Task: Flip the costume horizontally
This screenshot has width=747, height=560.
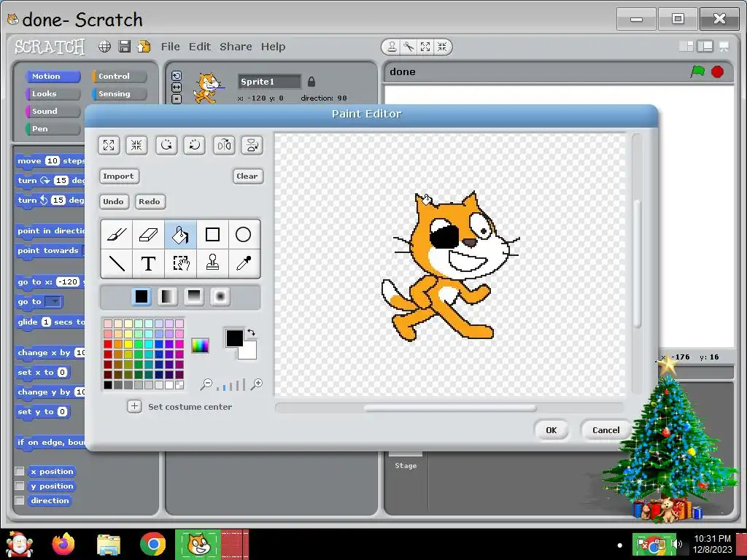Action: [224, 145]
